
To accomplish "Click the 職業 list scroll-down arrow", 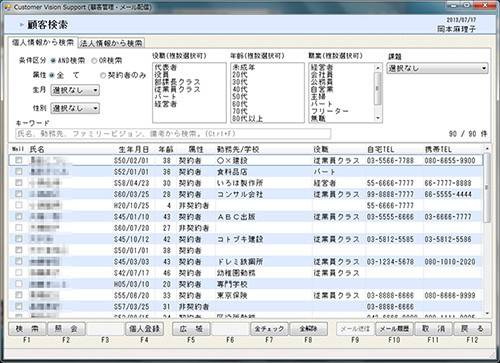I will click(378, 118).
